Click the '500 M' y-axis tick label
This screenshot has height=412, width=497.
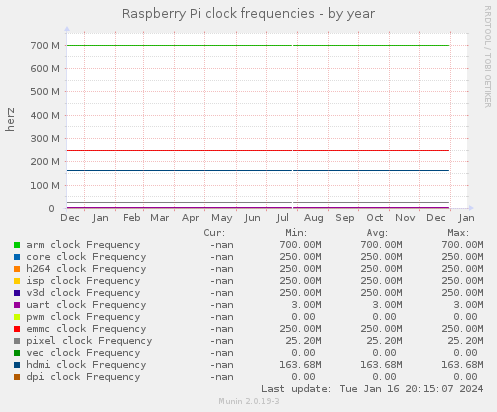(x=45, y=92)
